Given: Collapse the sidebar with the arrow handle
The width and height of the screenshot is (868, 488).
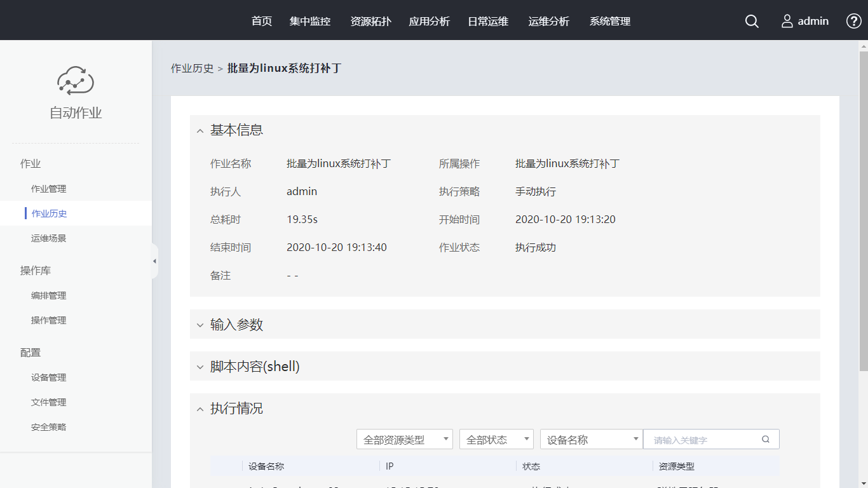Looking at the screenshot, I should [x=154, y=261].
